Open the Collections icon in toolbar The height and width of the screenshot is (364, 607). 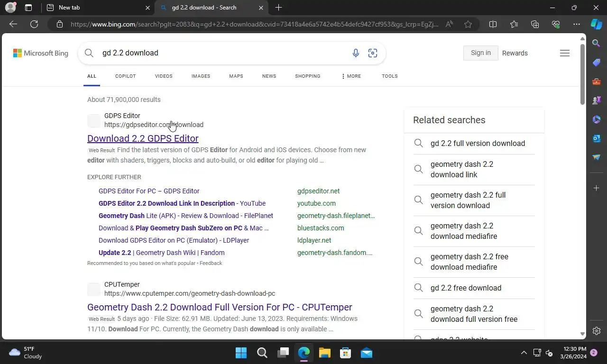[535, 24]
